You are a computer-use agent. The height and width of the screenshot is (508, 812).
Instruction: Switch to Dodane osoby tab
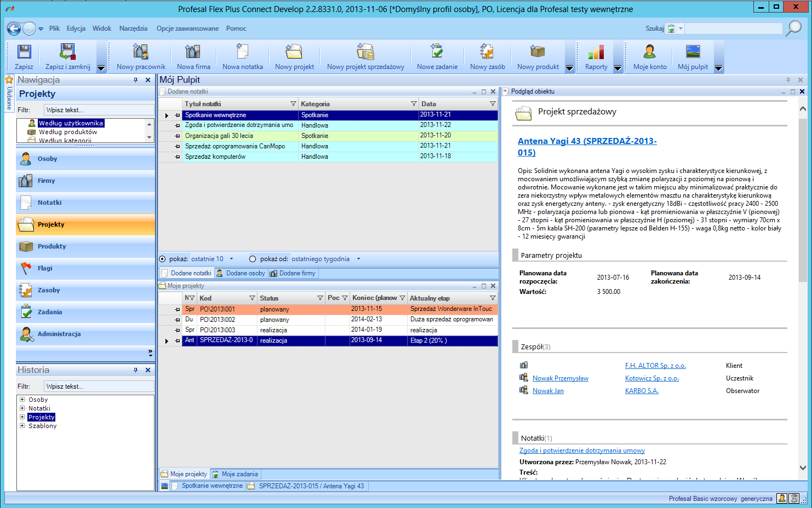pos(241,273)
